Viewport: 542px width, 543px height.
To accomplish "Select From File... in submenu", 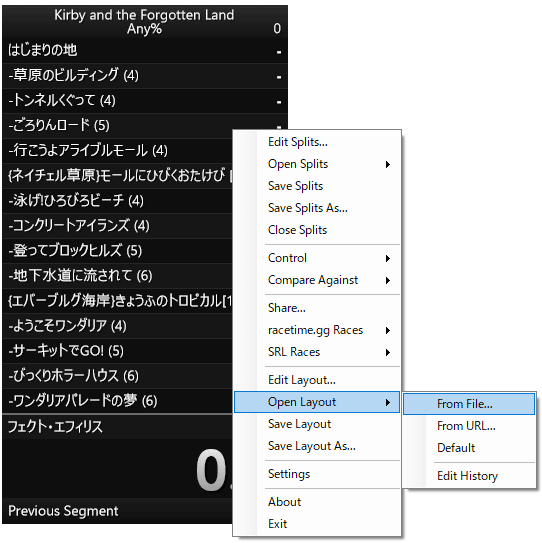I will pos(469,404).
